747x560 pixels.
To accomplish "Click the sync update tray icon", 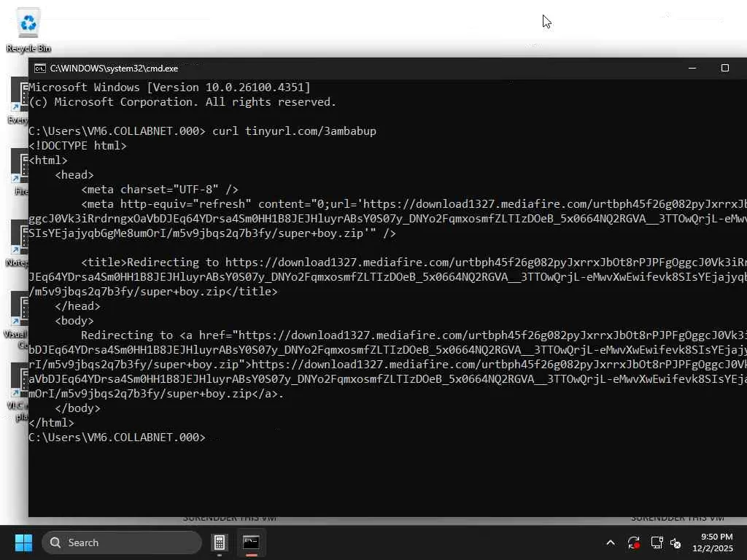I will pyautogui.click(x=634, y=542).
